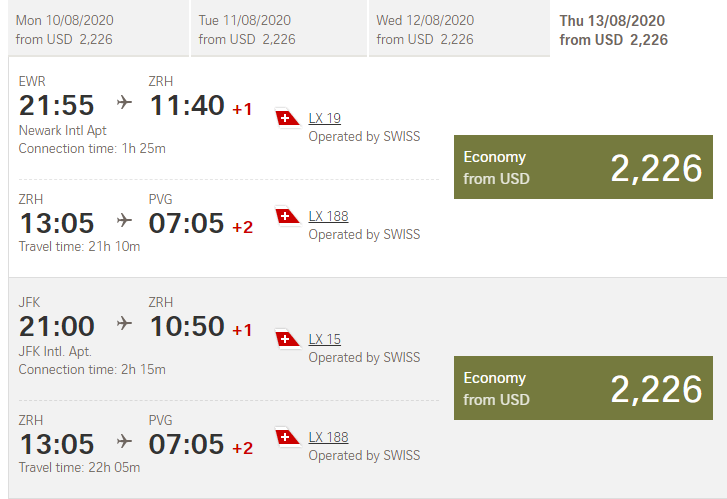Click the 21:55 EWR departure time

(x=57, y=105)
